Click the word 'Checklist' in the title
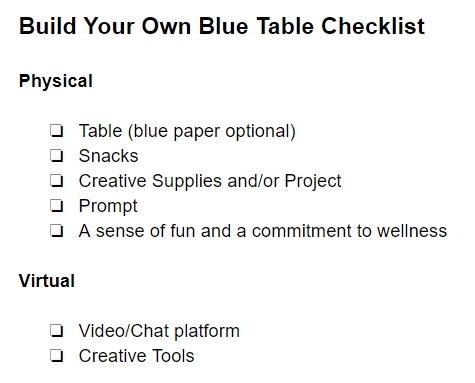475x383 pixels. [x=373, y=26]
